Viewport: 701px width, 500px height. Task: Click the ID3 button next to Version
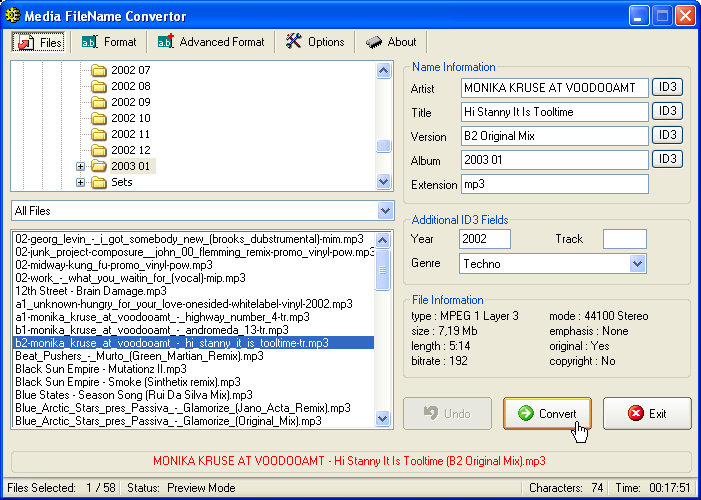tap(667, 135)
